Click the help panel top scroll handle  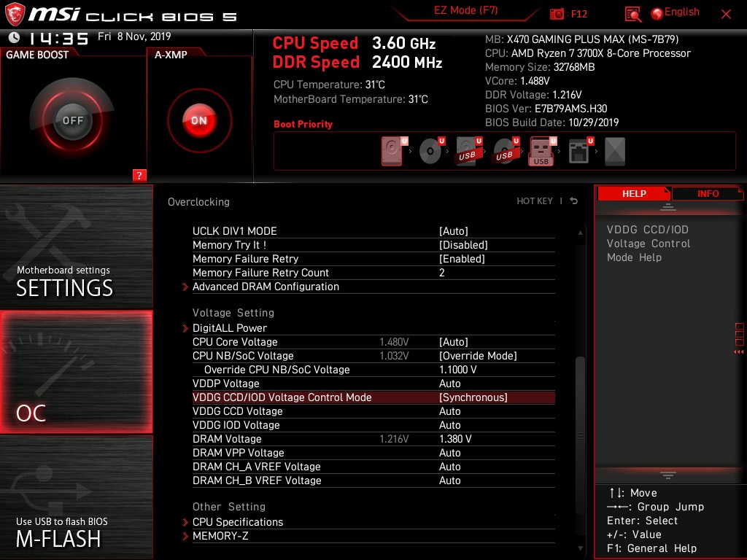pyautogui.click(x=668, y=207)
